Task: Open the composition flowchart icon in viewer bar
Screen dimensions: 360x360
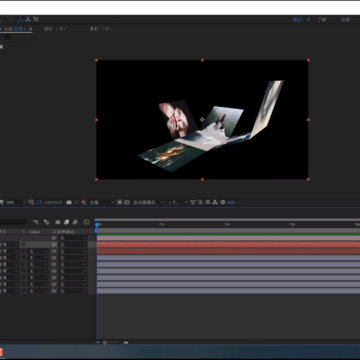Action: 215,202
